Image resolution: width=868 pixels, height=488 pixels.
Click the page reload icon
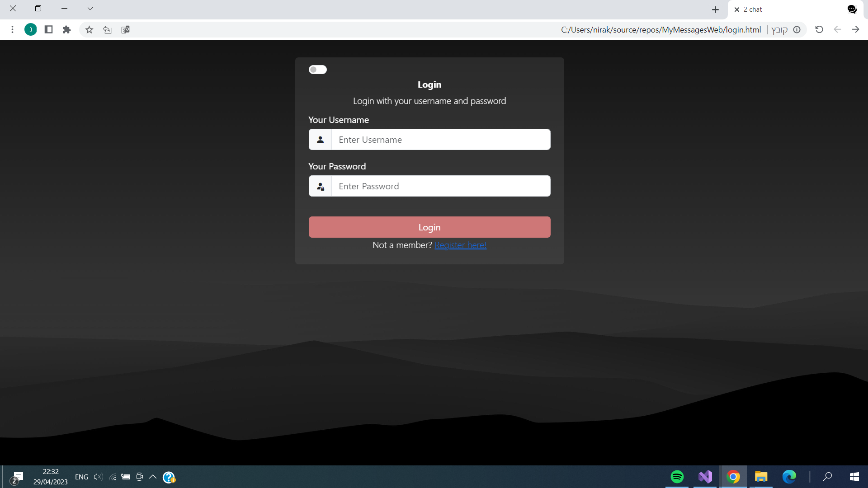[819, 30]
